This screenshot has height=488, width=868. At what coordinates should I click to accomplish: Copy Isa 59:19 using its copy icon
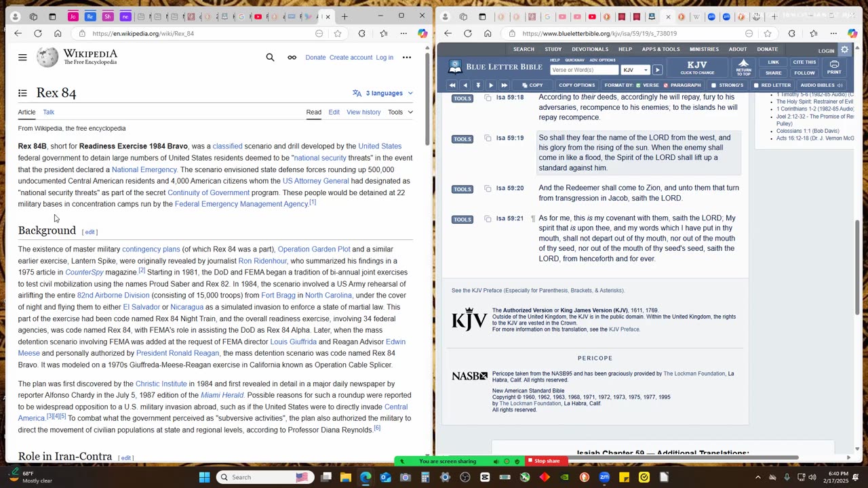click(488, 138)
